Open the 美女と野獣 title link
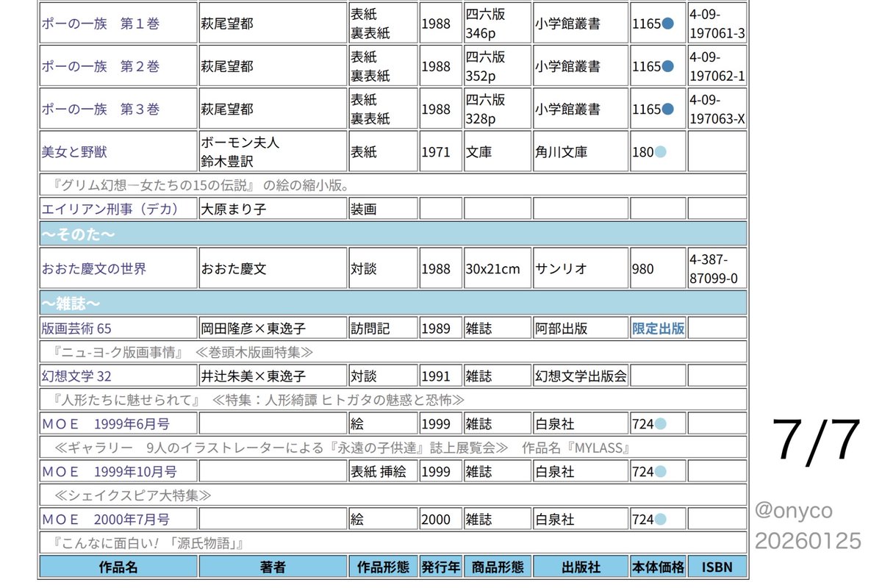 (73, 152)
